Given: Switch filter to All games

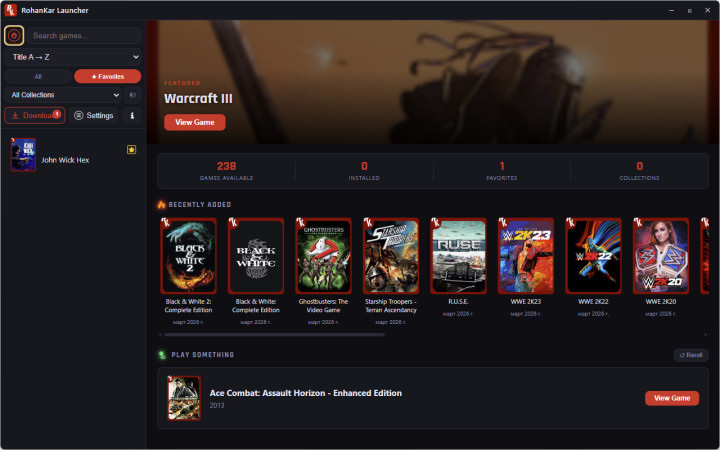Looking at the screenshot, I should (x=37, y=76).
